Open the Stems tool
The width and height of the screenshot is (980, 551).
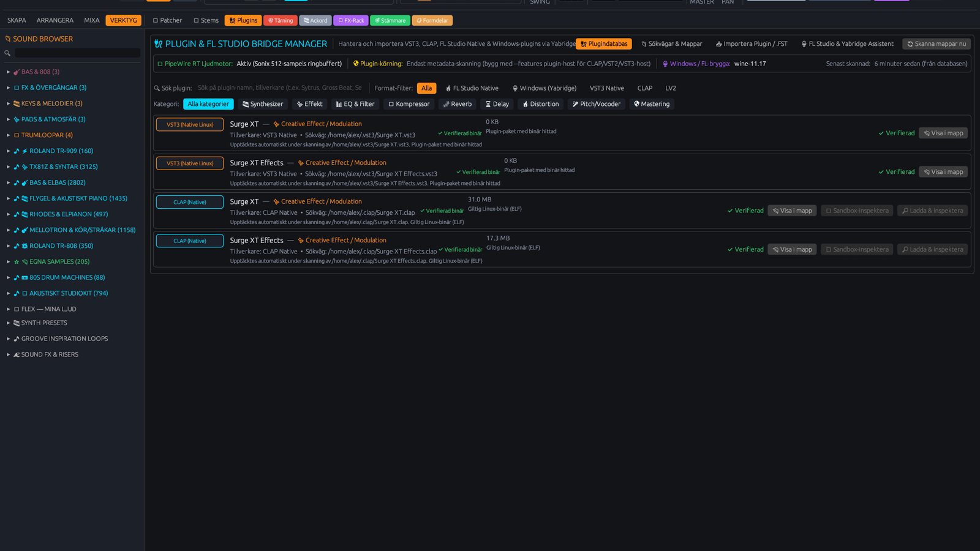click(206, 20)
